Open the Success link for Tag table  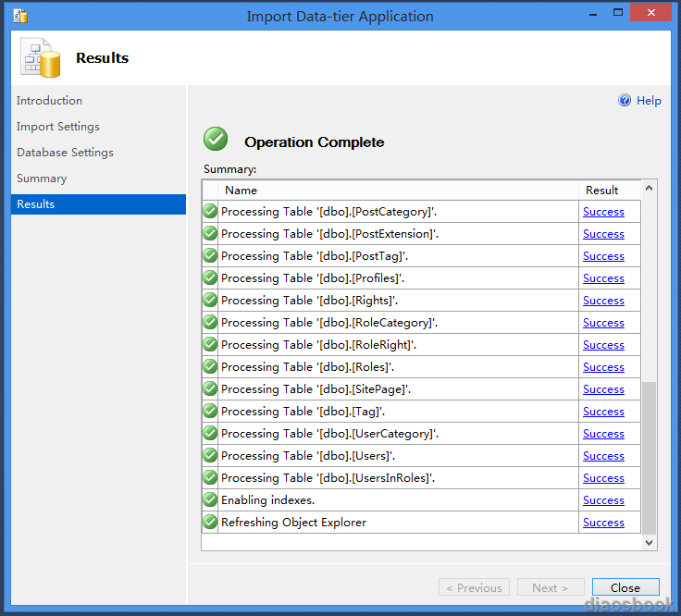pos(603,412)
